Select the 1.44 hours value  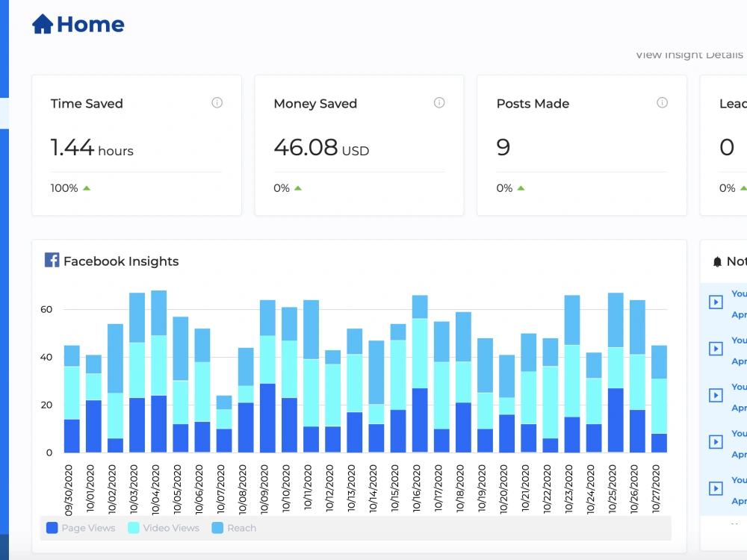tap(92, 148)
